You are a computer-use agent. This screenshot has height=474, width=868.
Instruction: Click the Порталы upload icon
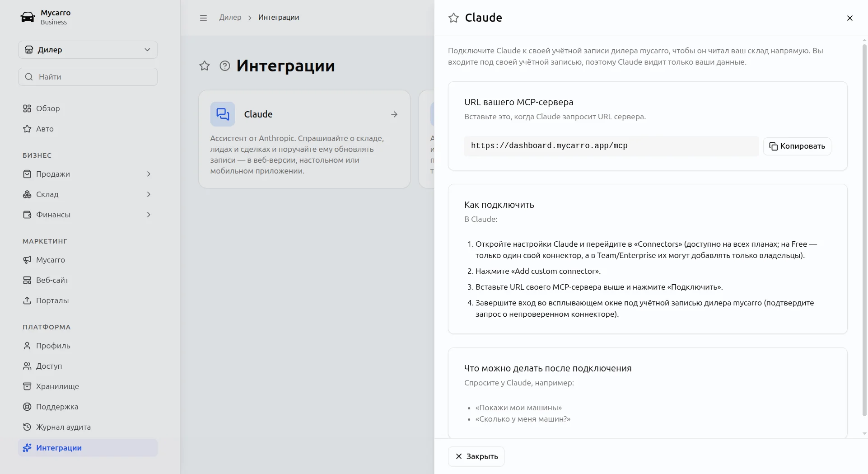(27, 300)
